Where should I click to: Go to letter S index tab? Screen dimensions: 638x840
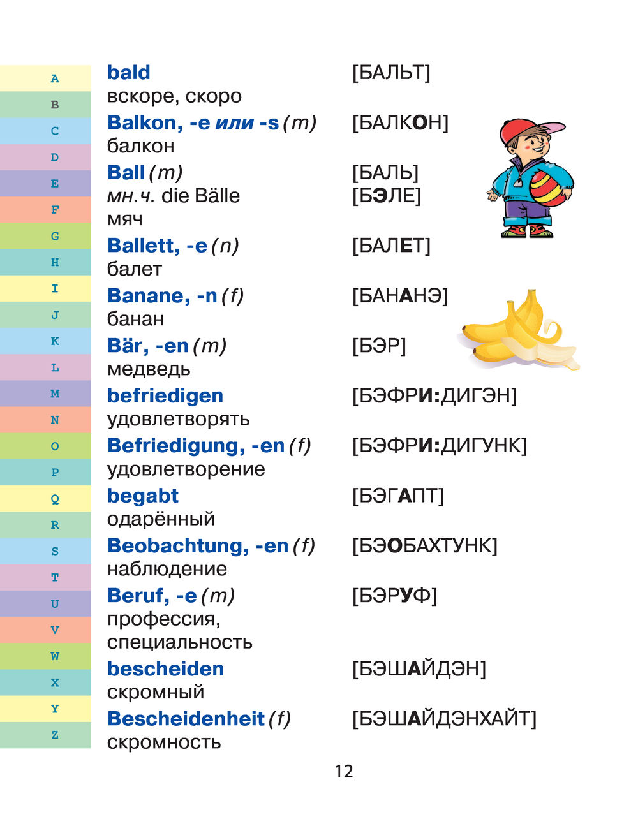coord(54,551)
